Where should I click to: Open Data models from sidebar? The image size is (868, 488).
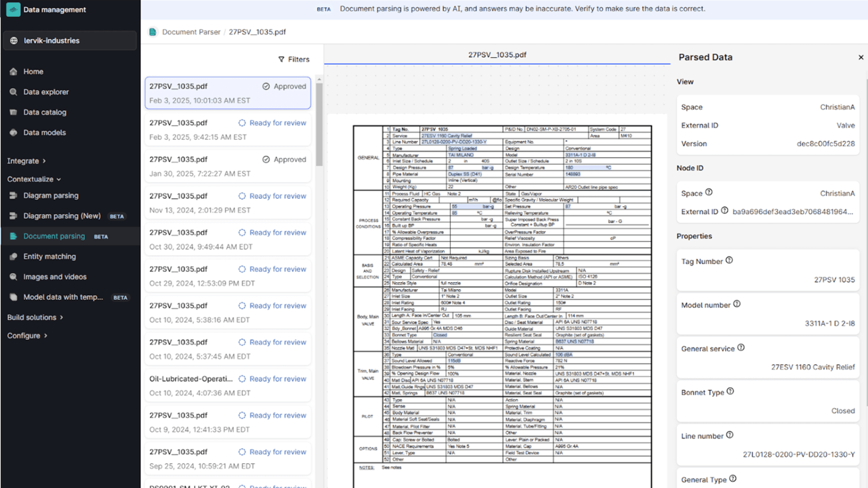(44, 132)
